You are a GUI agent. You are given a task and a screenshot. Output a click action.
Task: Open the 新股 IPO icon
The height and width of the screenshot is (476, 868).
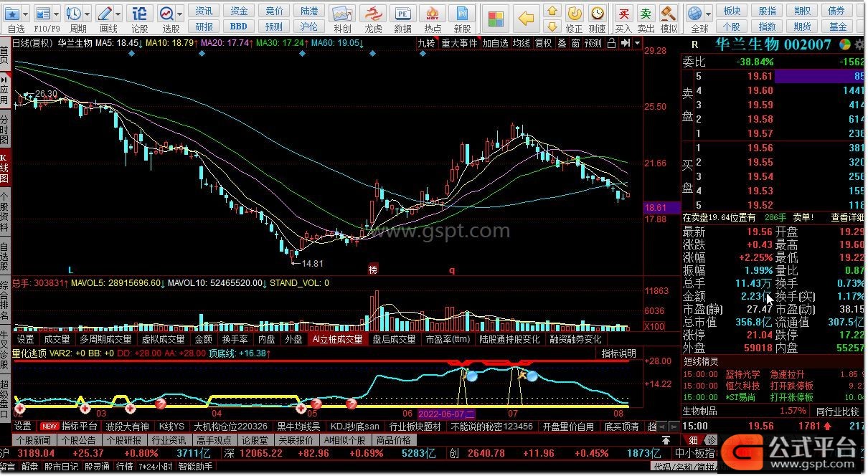[463, 14]
